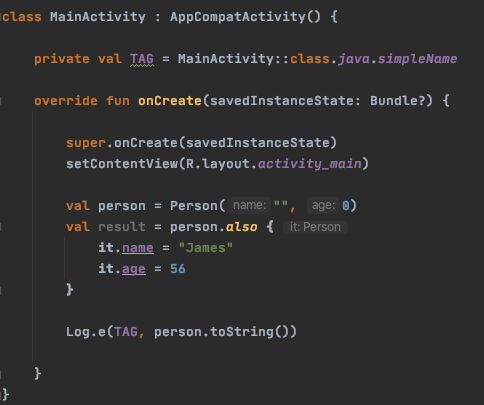Click the 'person' variable in 'val person ='
The width and height of the screenshot is (484, 405).
[122, 206]
